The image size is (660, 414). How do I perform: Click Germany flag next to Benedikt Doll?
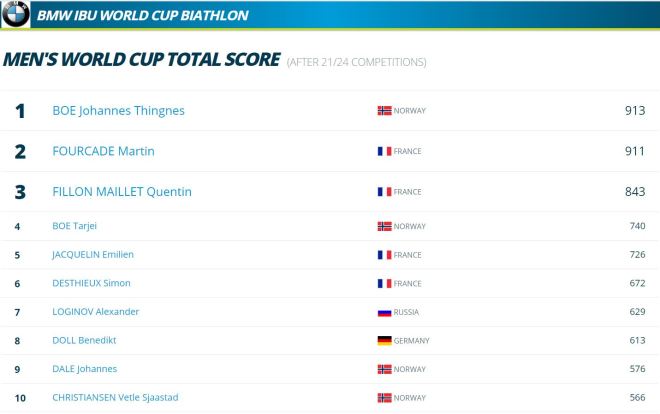coord(384,341)
